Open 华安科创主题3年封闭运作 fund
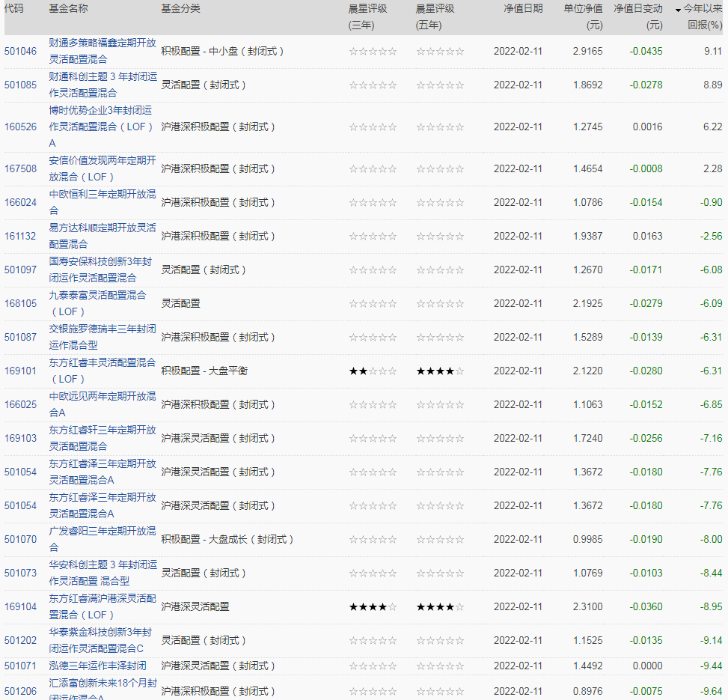This screenshot has width=728, height=700. (103, 573)
